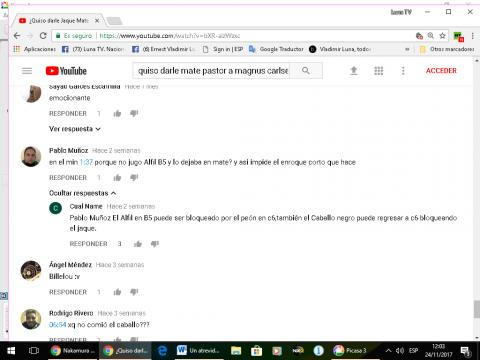Close the '¿Quiso darle Jaque Mate' tab
Viewport: 480px width, 360px height.
click(97, 21)
